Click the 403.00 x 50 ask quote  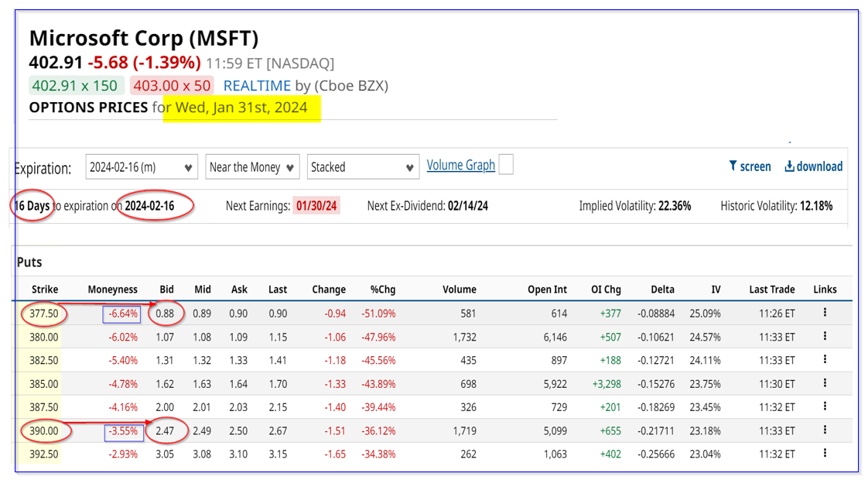172,86
